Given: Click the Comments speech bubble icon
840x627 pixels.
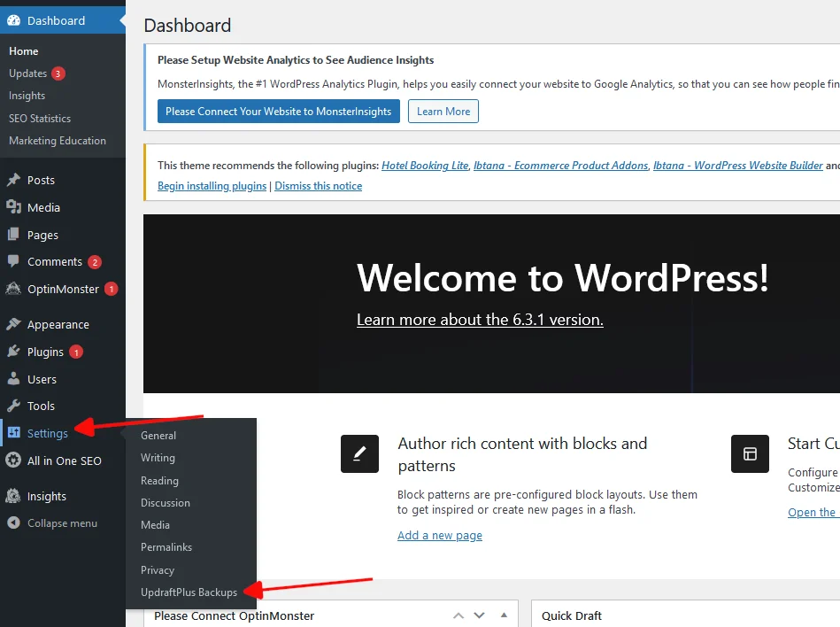Looking at the screenshot, I should coord(13,261).
